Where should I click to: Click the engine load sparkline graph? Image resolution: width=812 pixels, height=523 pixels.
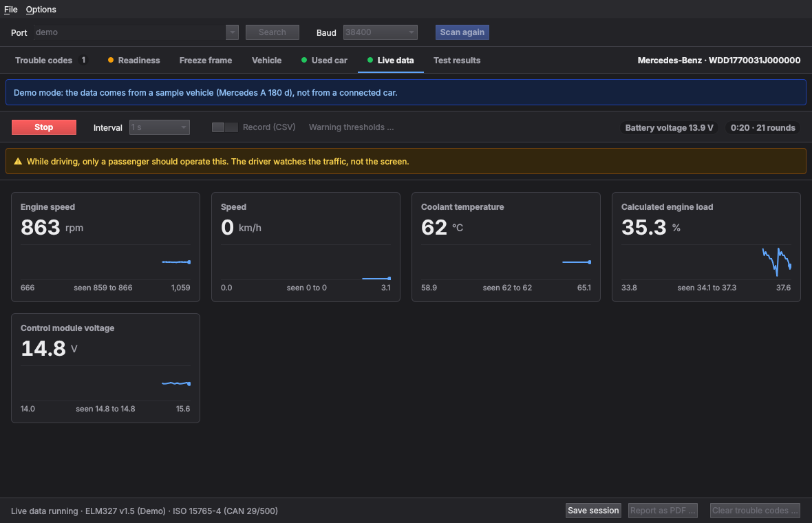pos(706,263)
